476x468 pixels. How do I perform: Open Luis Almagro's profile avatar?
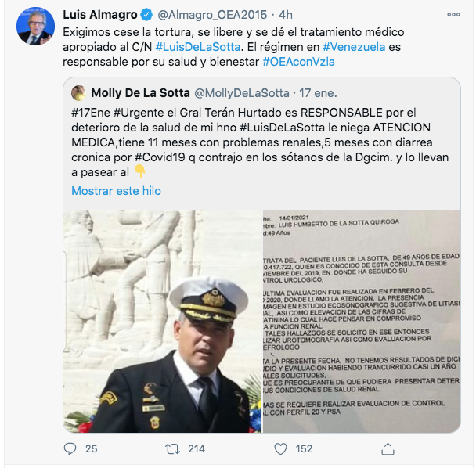pyautogui.click(x=35, y=27)
